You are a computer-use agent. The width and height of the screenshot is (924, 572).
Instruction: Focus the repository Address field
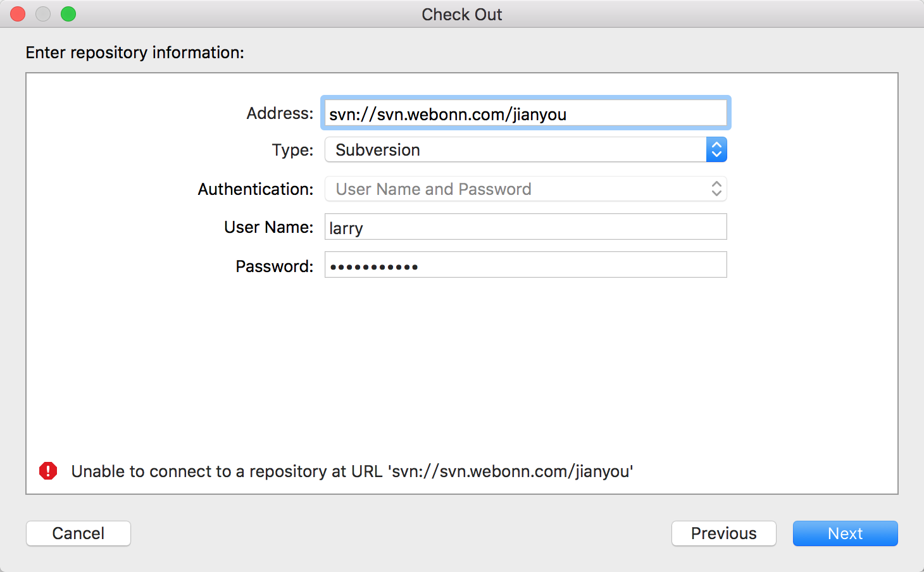click(525, 114)
